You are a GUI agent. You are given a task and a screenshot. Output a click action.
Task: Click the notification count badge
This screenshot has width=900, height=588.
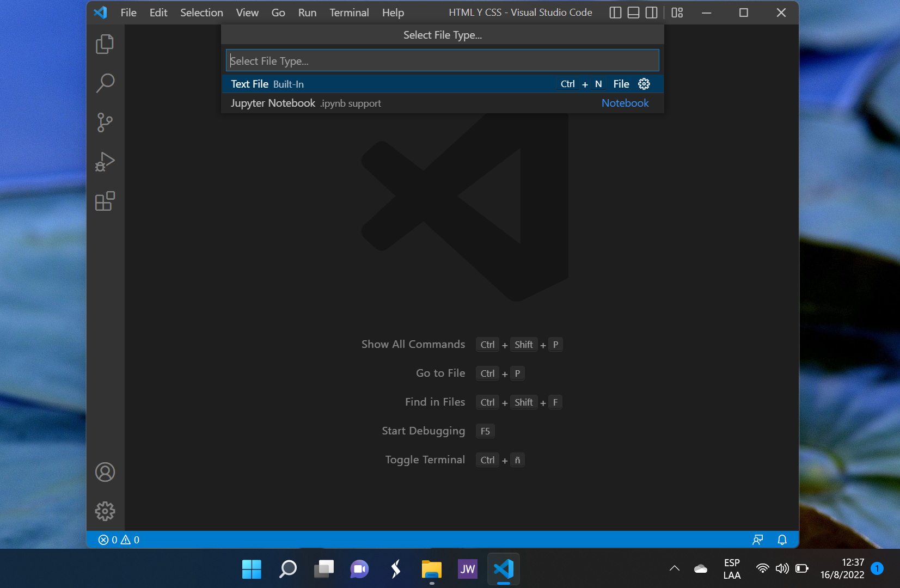(x=877, y=568)
